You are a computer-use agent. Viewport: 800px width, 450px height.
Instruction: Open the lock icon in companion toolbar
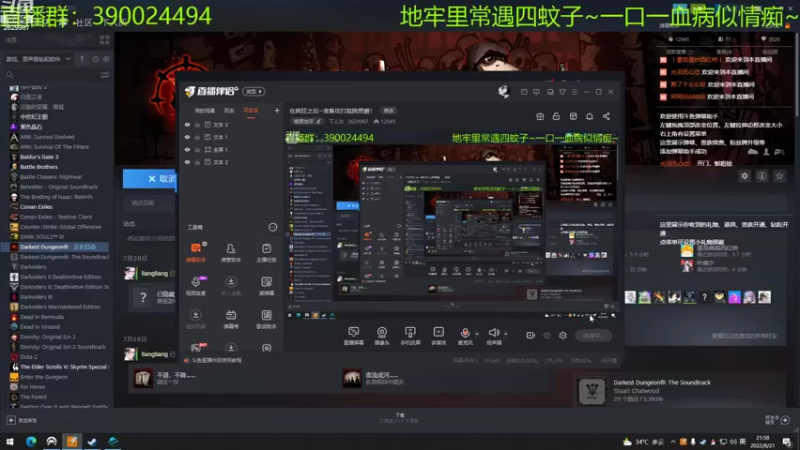[556, 116]
